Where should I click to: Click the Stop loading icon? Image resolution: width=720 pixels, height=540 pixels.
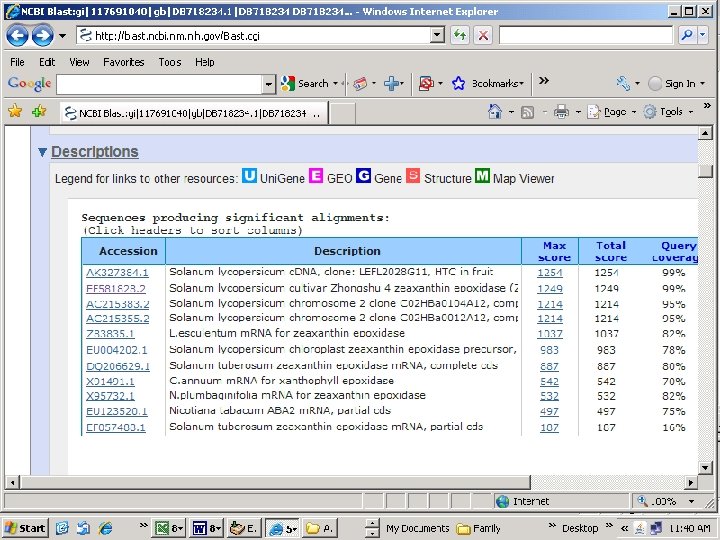click(x=483, y=35)
